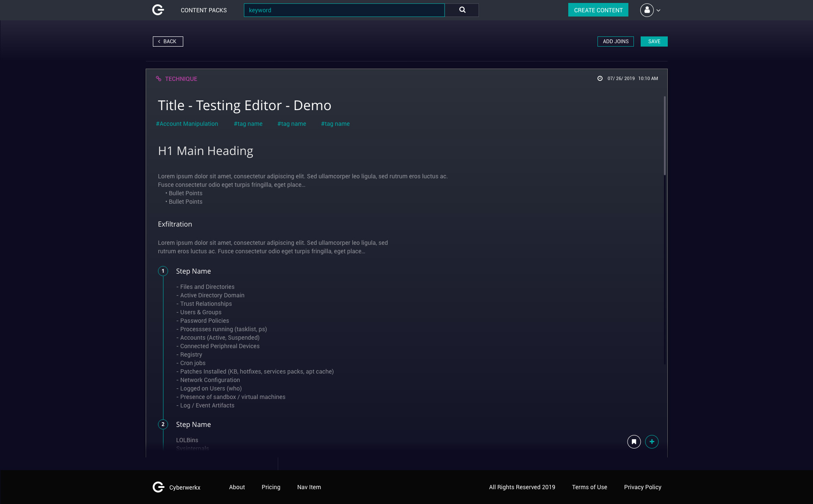Click the Cyberwerkx logo in the footer
813x504 pixels.
tap(158, 487)
